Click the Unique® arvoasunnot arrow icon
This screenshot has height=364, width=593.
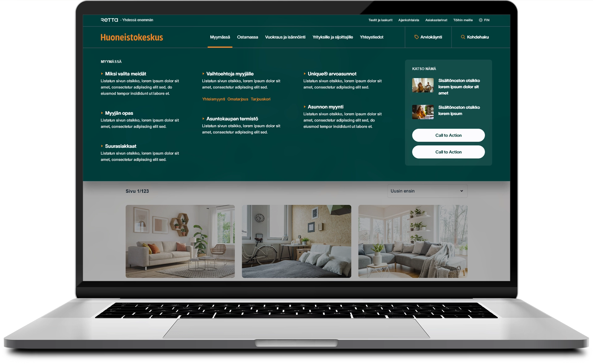(305, 73)
